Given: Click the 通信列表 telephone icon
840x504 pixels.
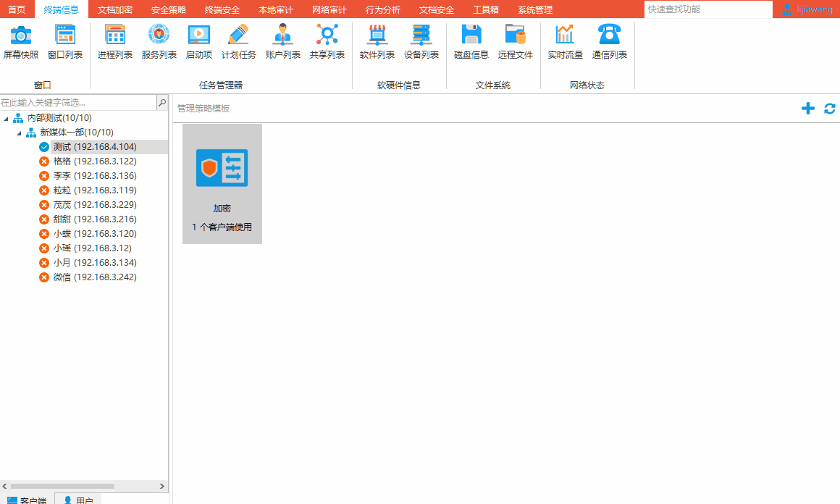Looking at the screenshot, I should pyautogui.click(x=609, y=35).
